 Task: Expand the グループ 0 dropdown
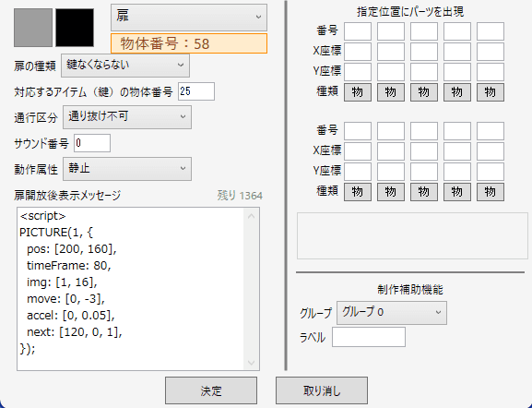tap(392, 313)
